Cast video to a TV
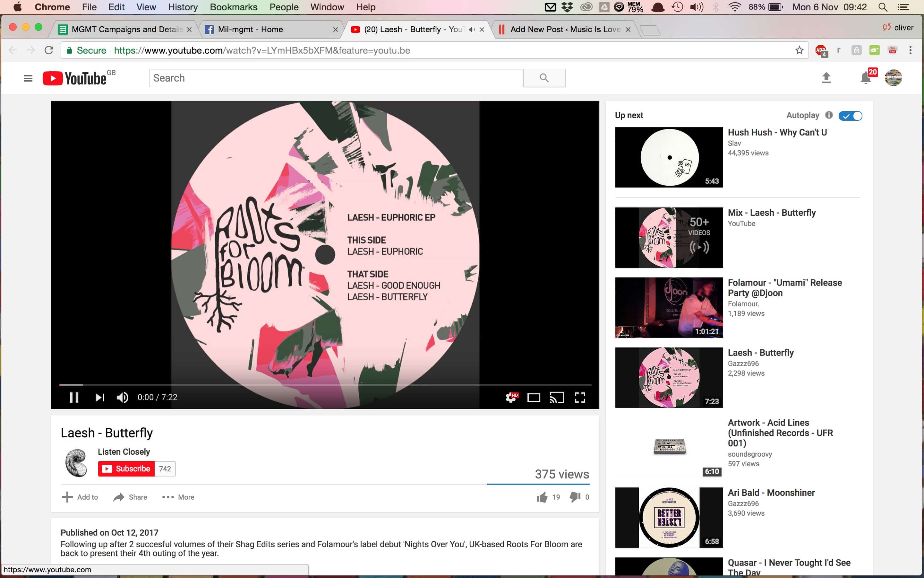This screenshot has height=578, width=924. pos(557,398)
